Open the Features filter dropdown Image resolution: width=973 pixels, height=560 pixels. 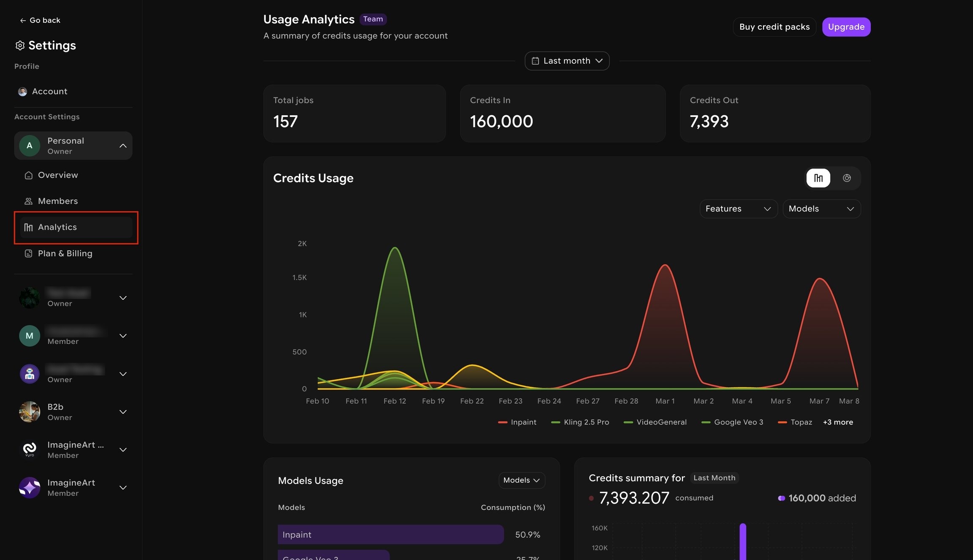click(x=738, y=209)
